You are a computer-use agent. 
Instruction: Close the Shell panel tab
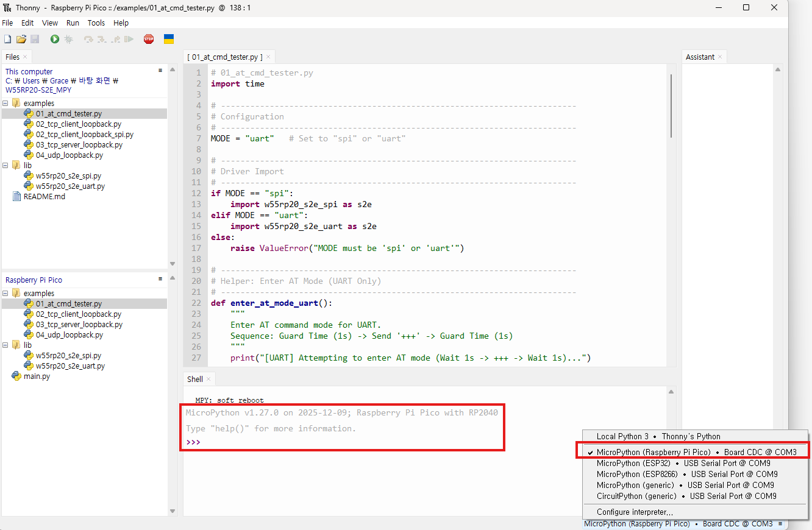tap(208, 379)
